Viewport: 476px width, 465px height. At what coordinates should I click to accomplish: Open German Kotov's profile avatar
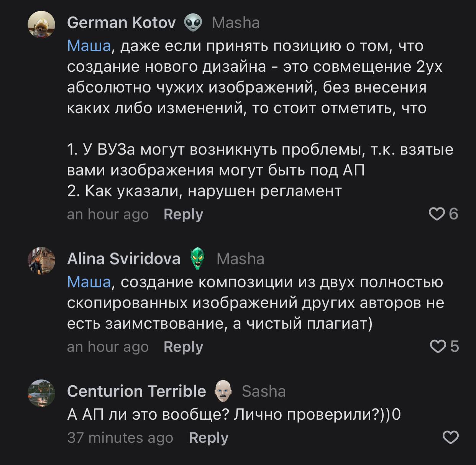[x=41, y=24]
